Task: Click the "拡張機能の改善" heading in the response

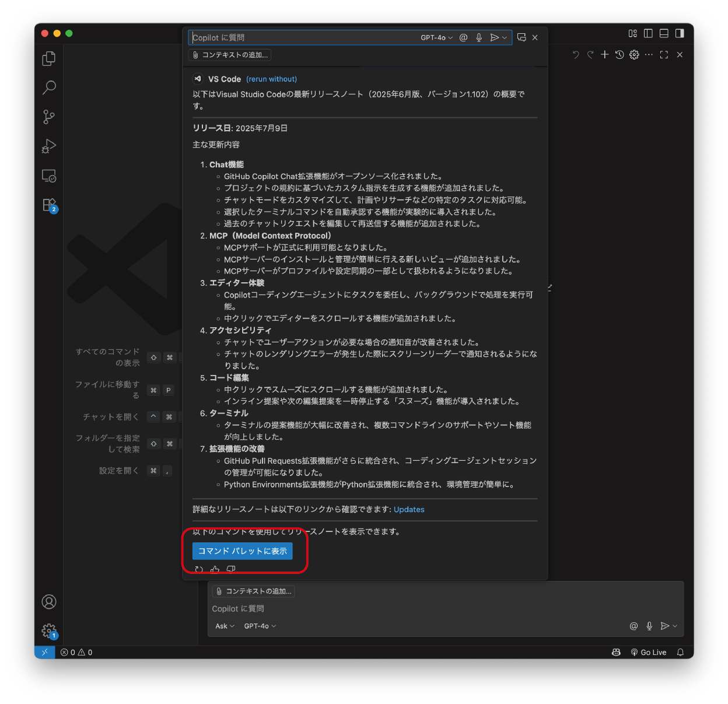Action: point(237,449)
